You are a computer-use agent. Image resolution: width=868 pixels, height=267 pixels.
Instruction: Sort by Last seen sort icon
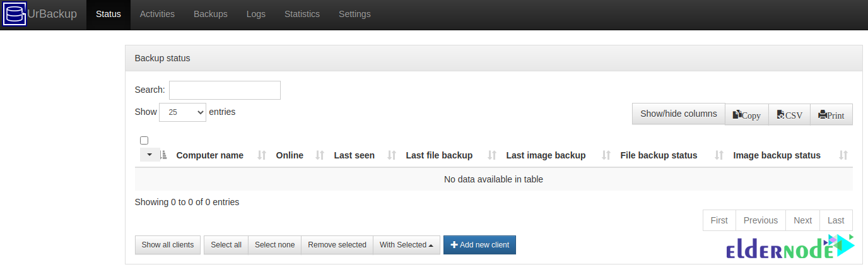click(x=392, y=155)
